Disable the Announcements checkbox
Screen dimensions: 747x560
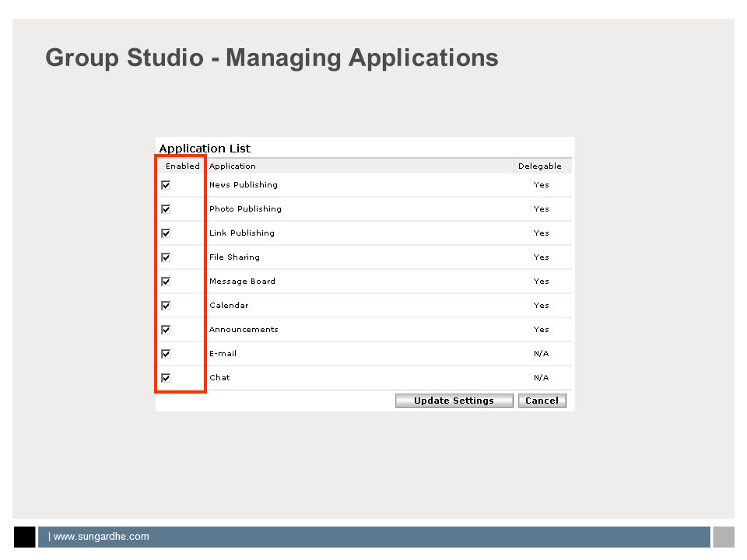[166, 330]
